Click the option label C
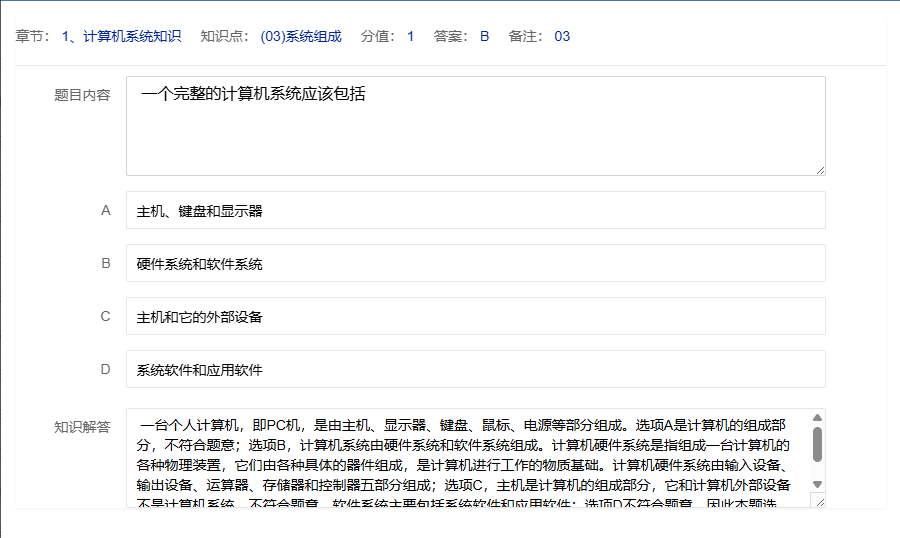The height and width of the screenshot is (538, 900). [x=105, y=317]
